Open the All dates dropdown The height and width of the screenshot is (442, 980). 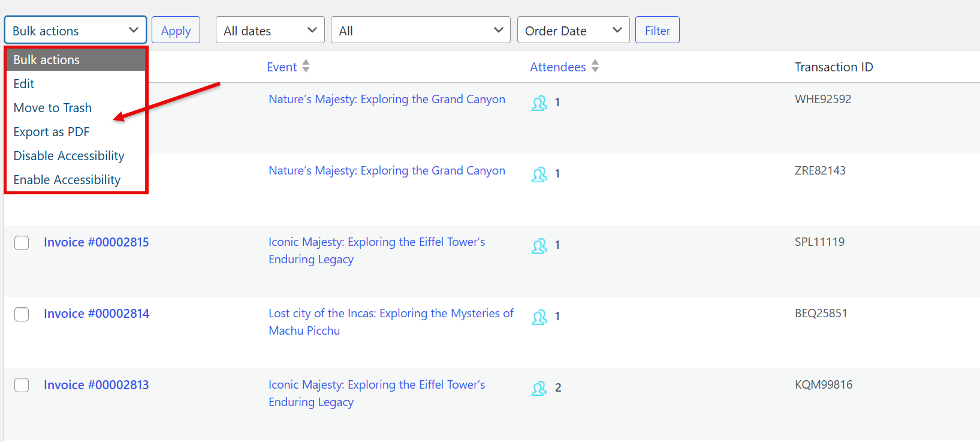pyautogui.click(x=270, y=31)
